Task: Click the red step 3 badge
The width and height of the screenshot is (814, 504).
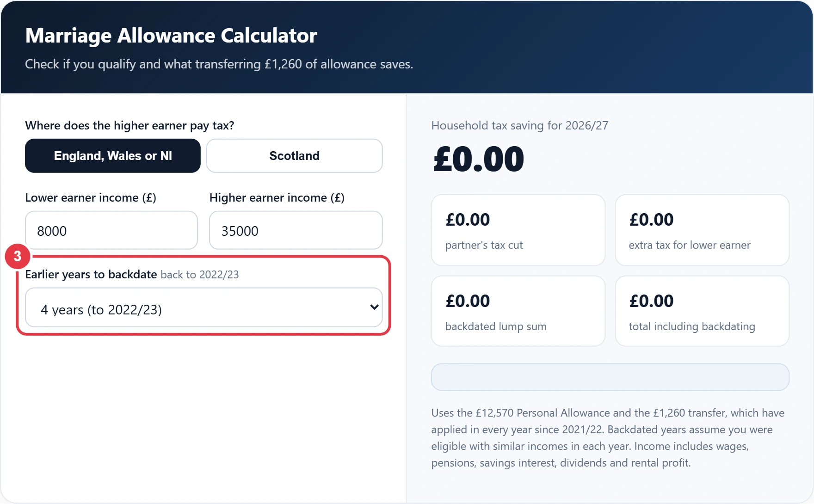Action: (x=18, y=256)
